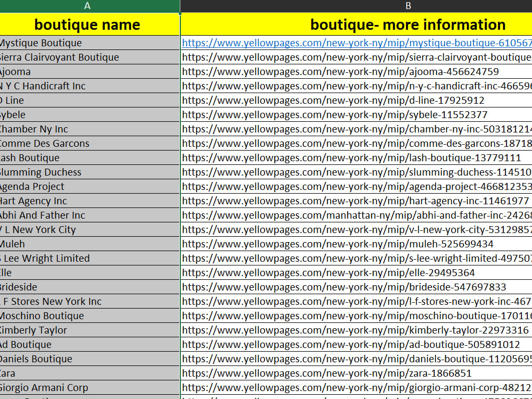Viewport: 532px width, 399px height.
Task: Select column A header
Action: (89, 6)
